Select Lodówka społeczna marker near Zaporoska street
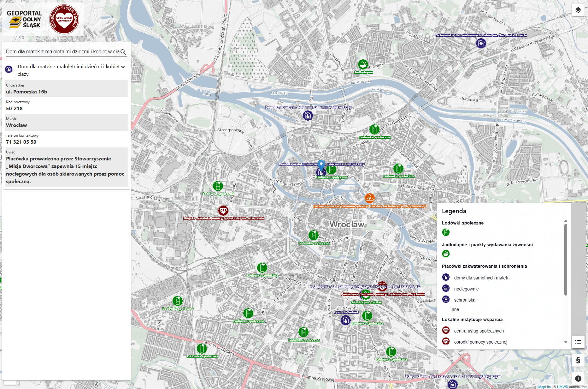 pyautogui.click(x=248, y=313)
